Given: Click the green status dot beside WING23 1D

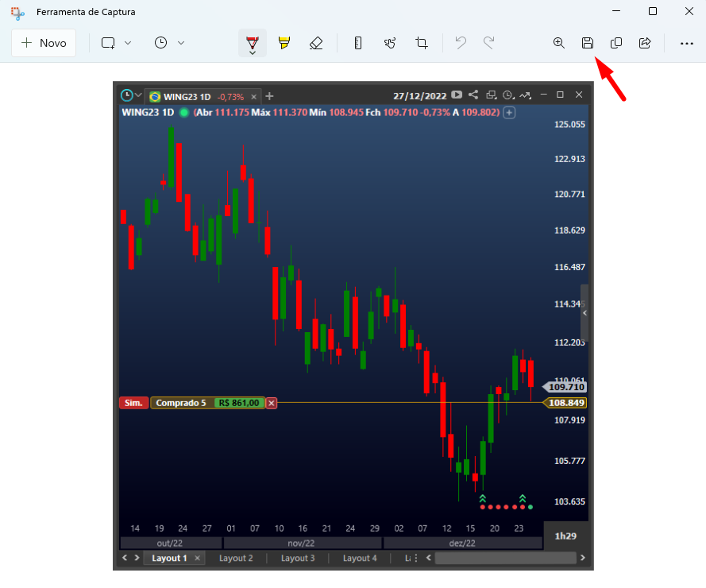Looking at the screenshot, I should tap(183, 113).
